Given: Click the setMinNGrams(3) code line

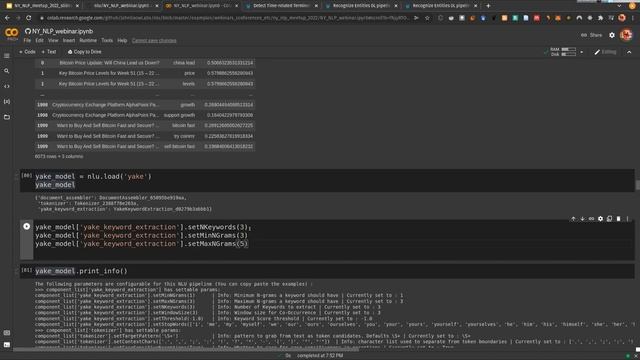Looking at the screenshot, I should 141,235.
